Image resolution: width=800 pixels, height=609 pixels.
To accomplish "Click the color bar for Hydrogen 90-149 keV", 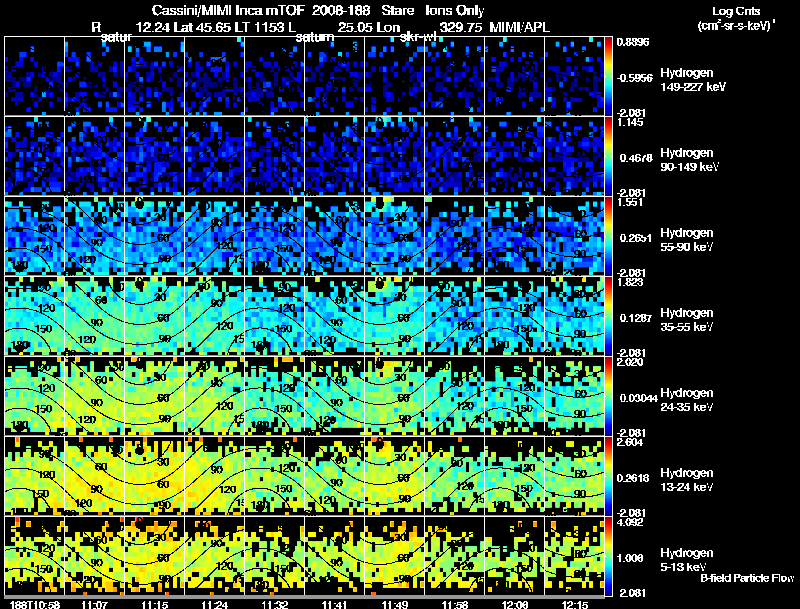I will coord(610,156).
